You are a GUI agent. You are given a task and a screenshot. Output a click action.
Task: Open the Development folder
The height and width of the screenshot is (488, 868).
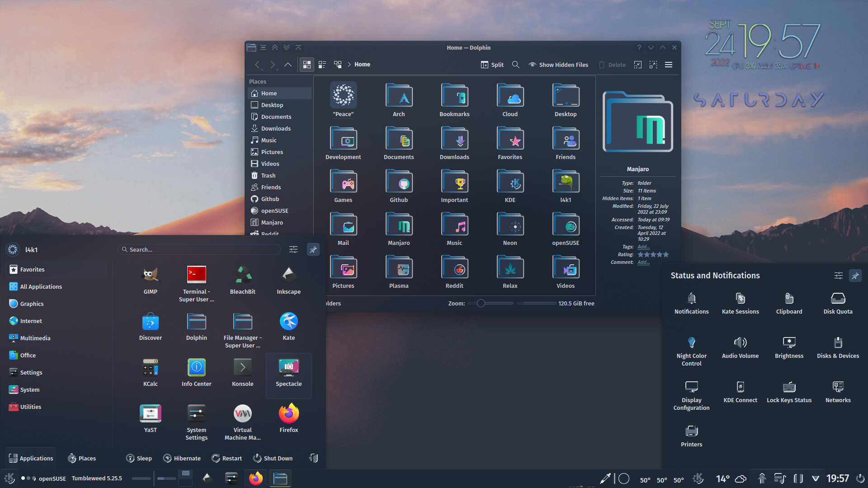[x=343, y=143]
